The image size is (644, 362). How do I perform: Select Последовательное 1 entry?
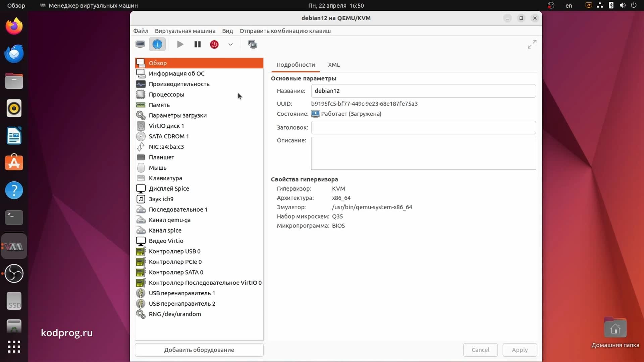[x=199, y=209]
